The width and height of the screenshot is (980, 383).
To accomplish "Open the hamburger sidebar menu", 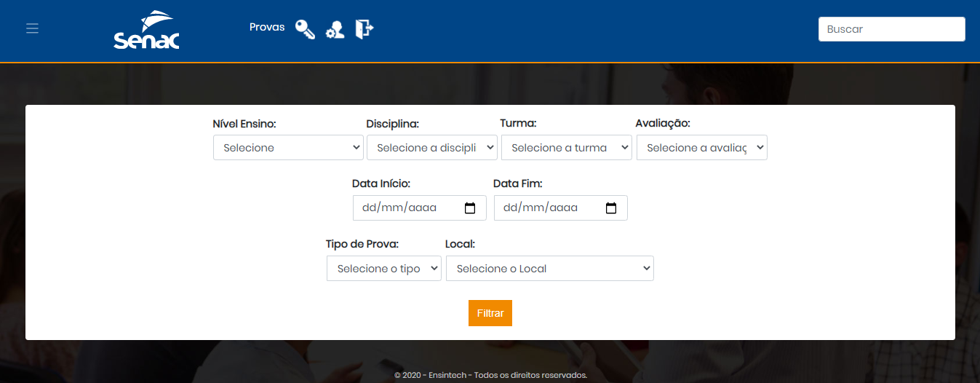I will 32,28.
